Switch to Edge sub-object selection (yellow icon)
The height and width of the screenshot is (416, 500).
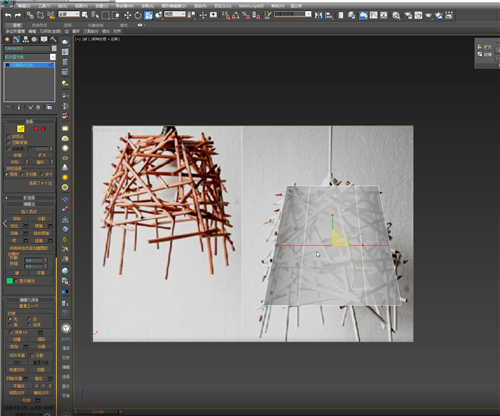(21, 129)
